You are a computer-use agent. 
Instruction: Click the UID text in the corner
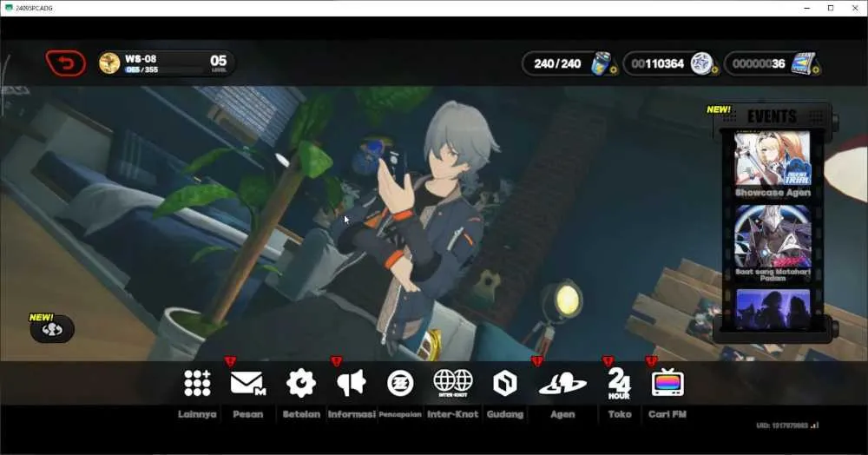pos(782,425)
